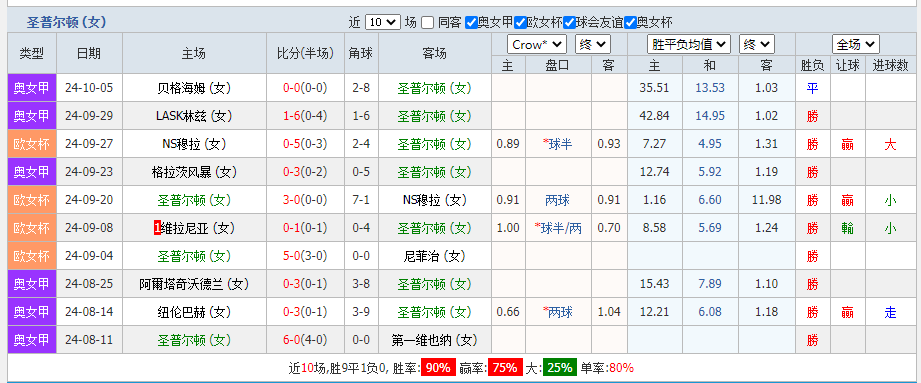This screenshot has width=921, height=383.
Task: Click score 0-0(0-0) on 24-10-05 row
Action: [305, 88]
